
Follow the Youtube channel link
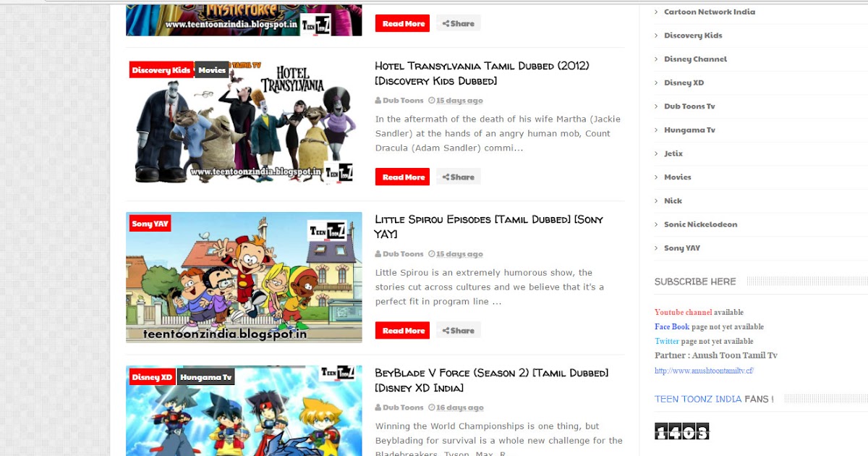[x=684, y=313]
